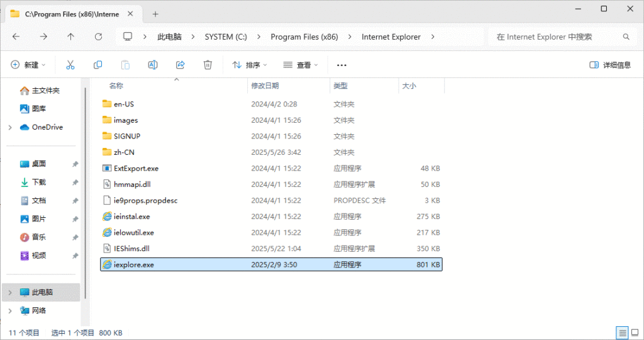
Task: Select the ie9props.propdesc file icon
Action: click(x=107, y=200)
